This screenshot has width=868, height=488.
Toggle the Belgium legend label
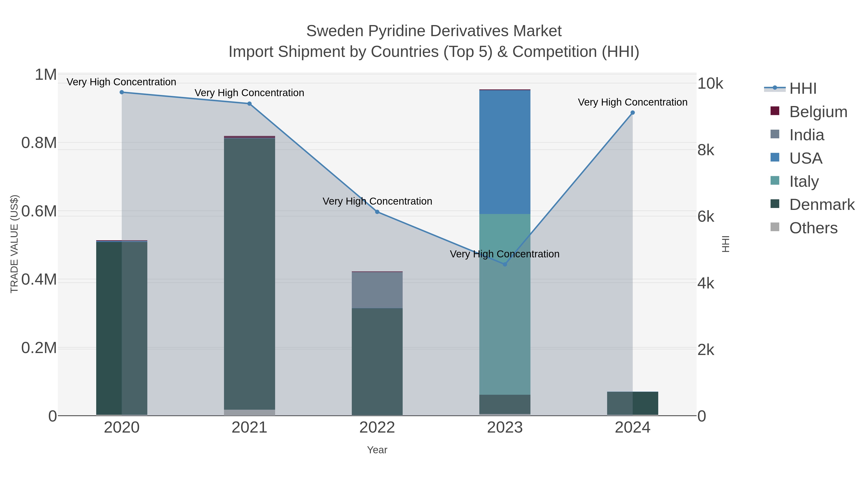tap(818, 112)
